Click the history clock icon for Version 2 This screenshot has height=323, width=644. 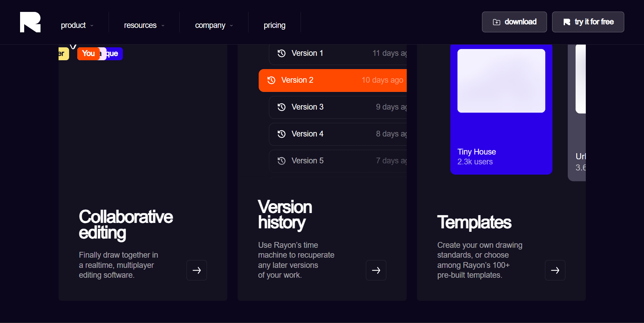tap(271, 80)
